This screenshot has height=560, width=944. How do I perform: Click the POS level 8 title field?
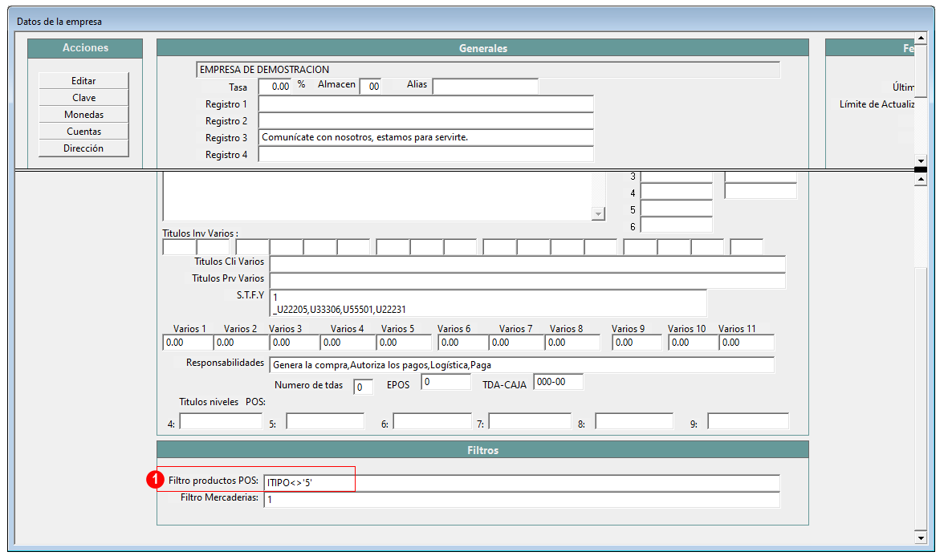tap(634, 421)
